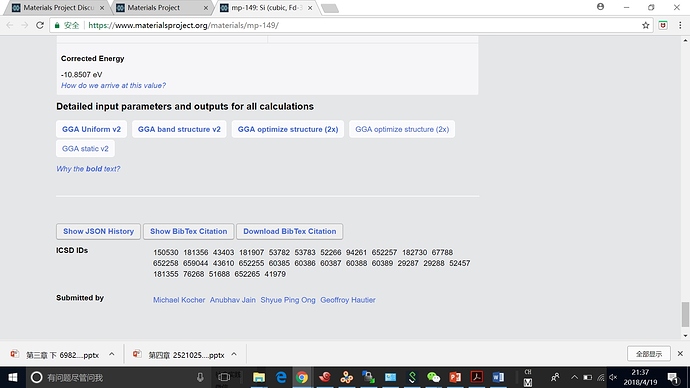Launch Microsoft Edge from the taskbar
This screenshot has width=690, height=388.
click(x=281, y=377)
